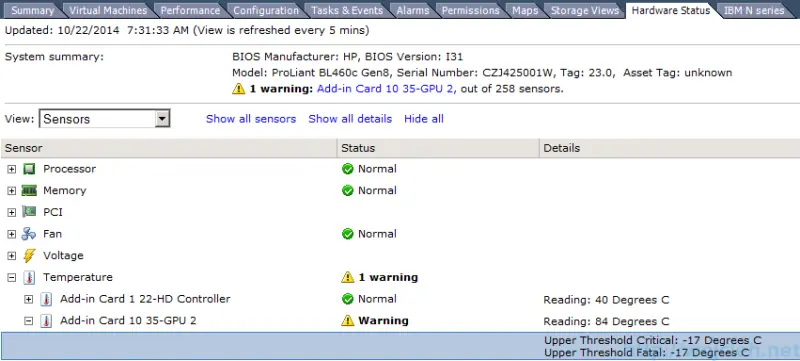Click thermometer icon for 35-GPU 2
This screenshot has width=800, height=361.
click(x=46, y=321)
